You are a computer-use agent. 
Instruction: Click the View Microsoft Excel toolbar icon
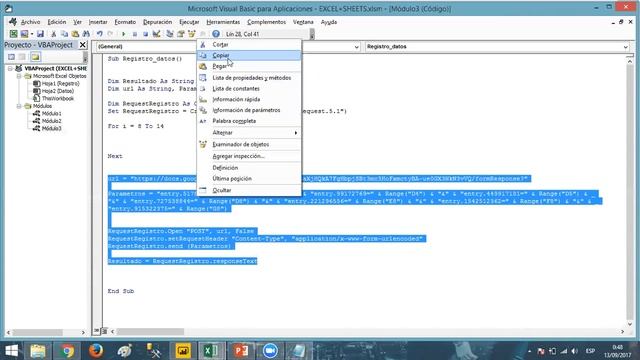click(x=13, y=34)
